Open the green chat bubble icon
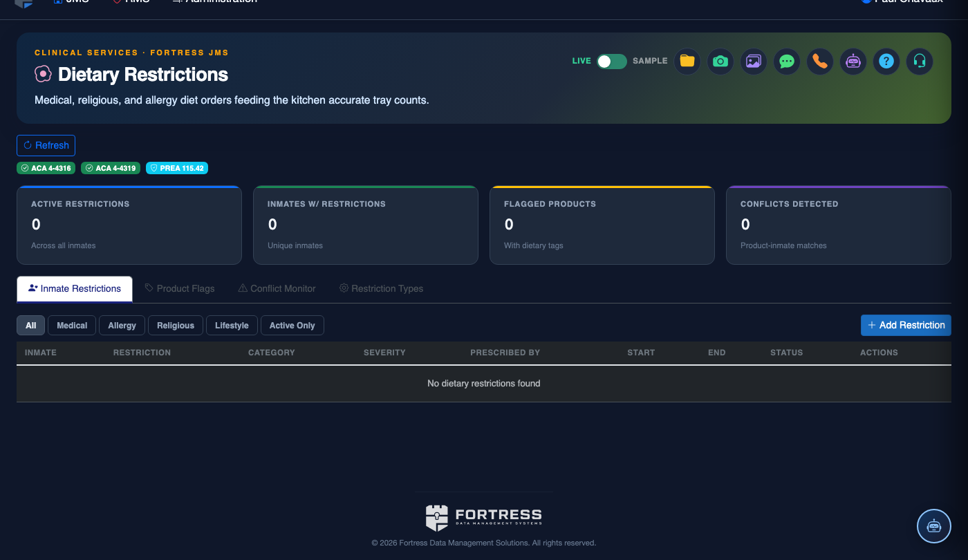This screenshot has height=560, width=968. (x=786, y=61)
